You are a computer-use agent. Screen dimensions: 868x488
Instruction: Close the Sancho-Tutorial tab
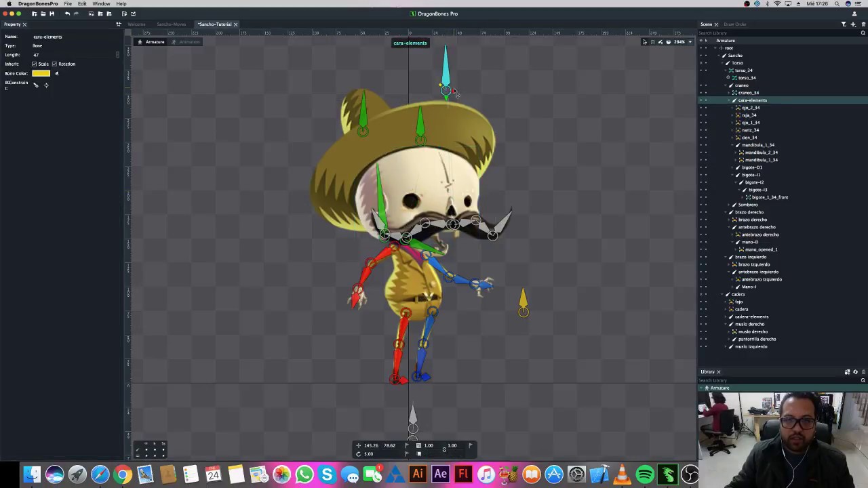coord(235,24)
